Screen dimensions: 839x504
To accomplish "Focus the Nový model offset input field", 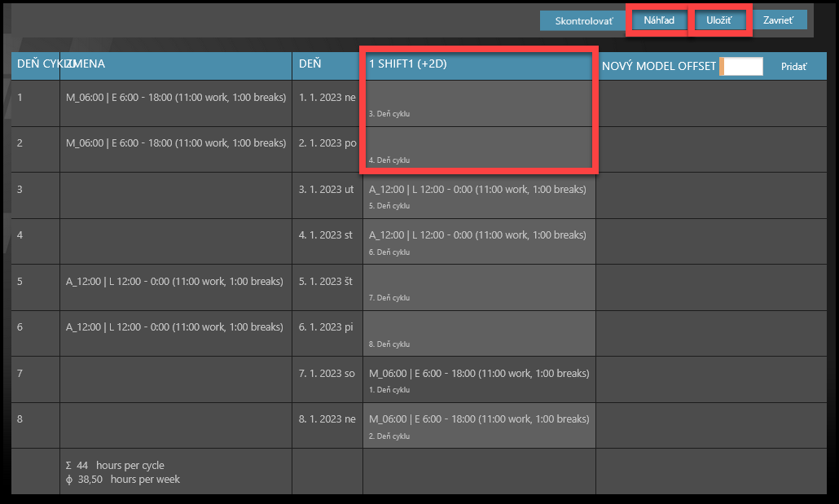I will (x=741, y=66).
